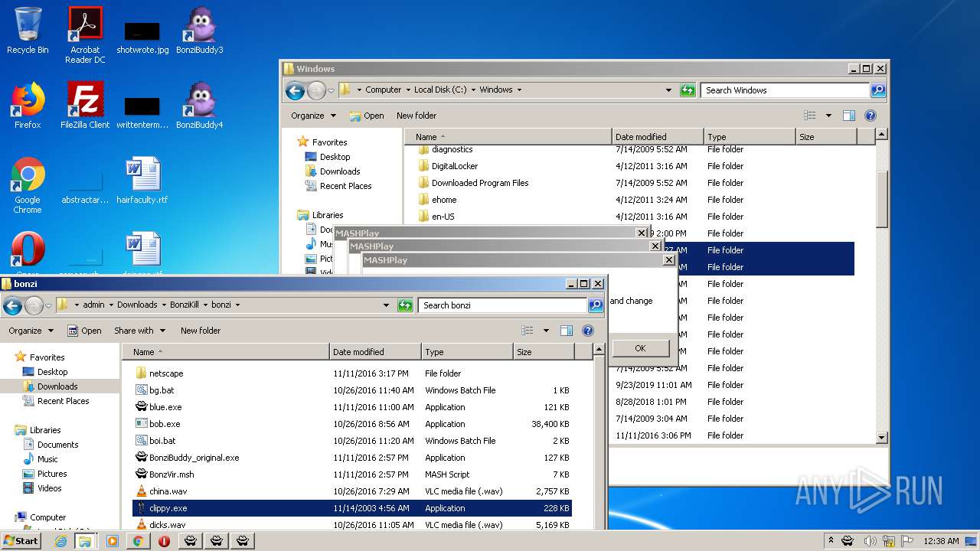Click New folder in bonzi window
This screenshot has width=980, height=551.
tap(201, 331)
